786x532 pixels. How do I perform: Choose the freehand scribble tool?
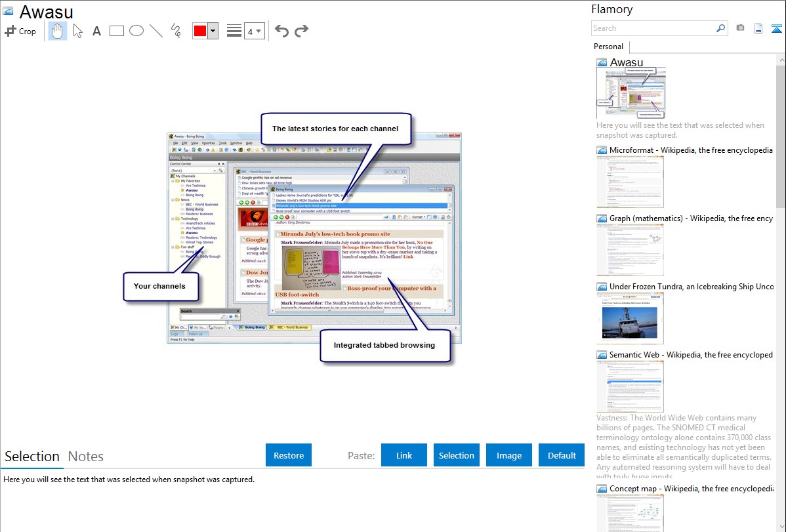176,31
